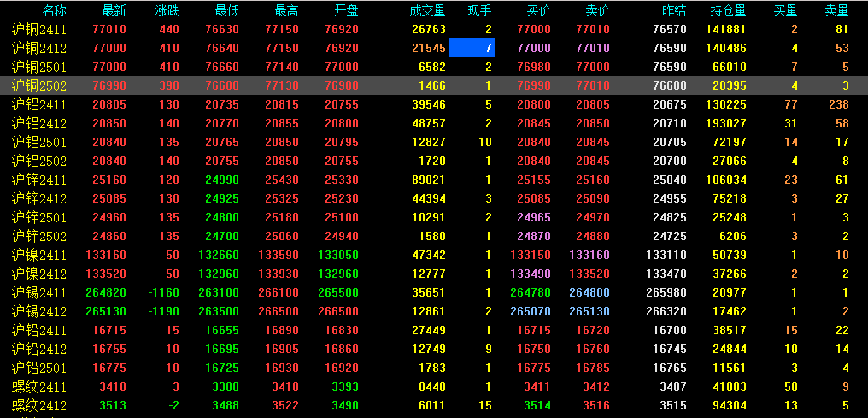Click 沪铝2501 current lots value 10
Screen dimensions: 868x418
click(485, 142)
